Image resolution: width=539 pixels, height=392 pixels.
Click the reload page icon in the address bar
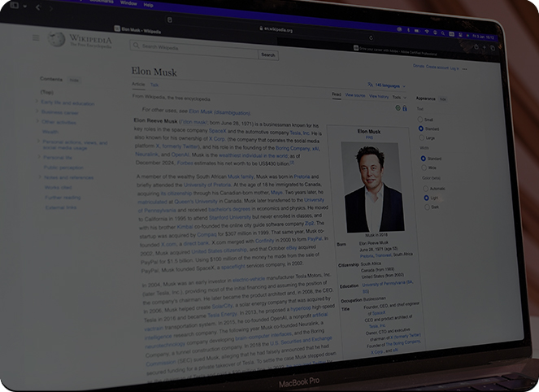371,37
